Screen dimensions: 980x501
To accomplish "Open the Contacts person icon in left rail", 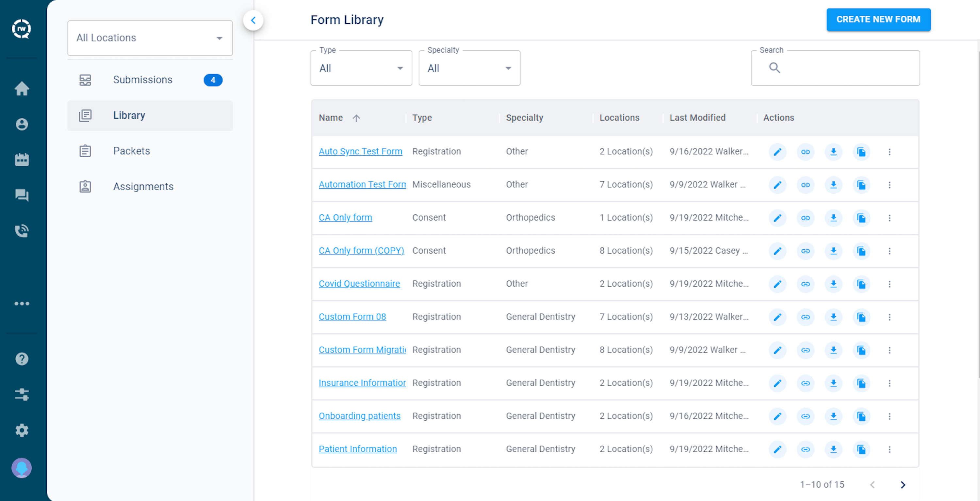I will [22, 124].
